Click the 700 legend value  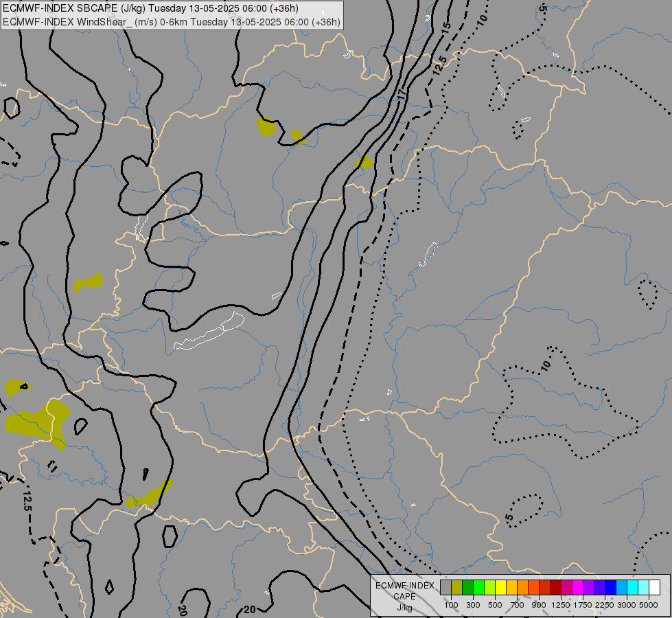point(518,605)
